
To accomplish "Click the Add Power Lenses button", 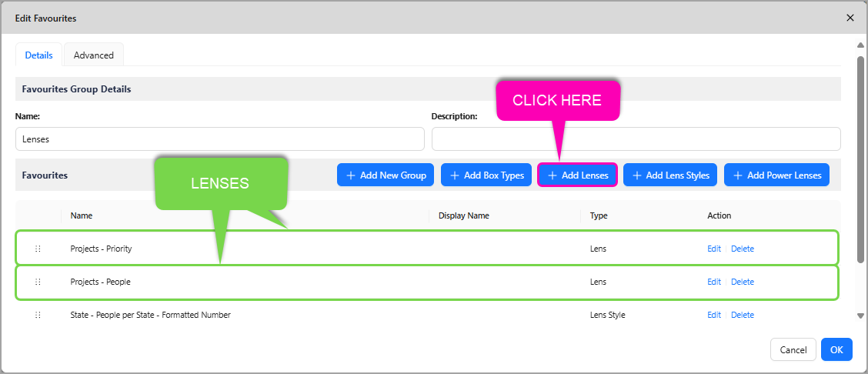I will point(776,175).
